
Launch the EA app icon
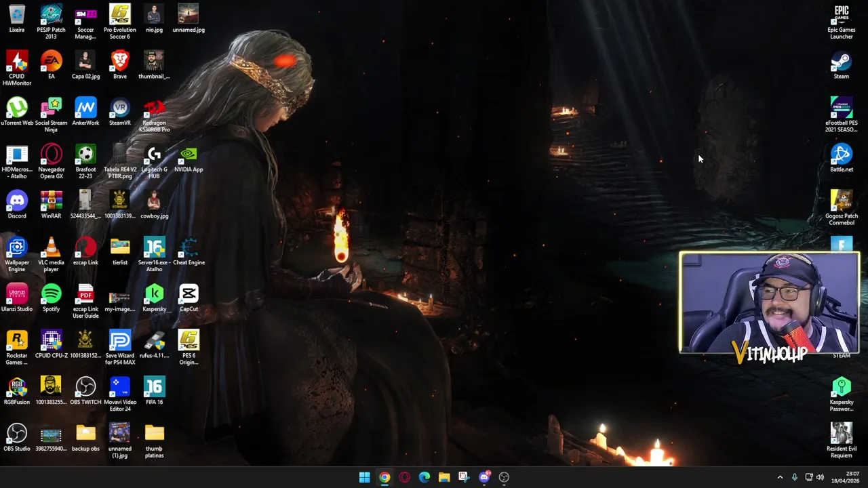(51, 65)
